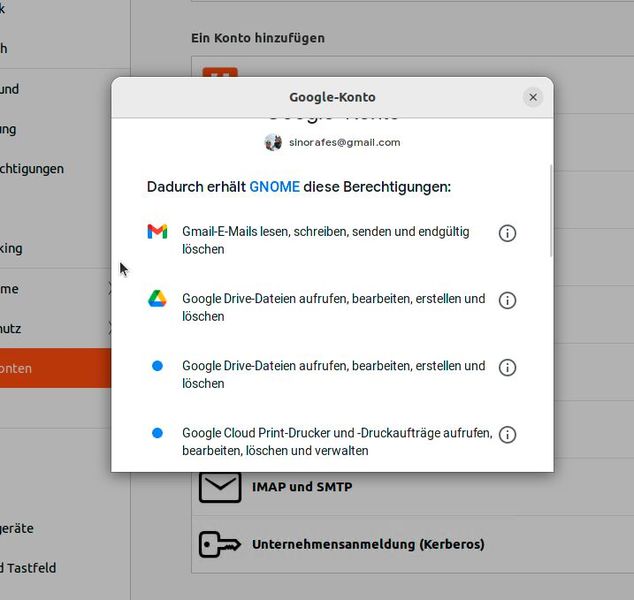Click the Google-Konto dialog title

pos(332,97)
